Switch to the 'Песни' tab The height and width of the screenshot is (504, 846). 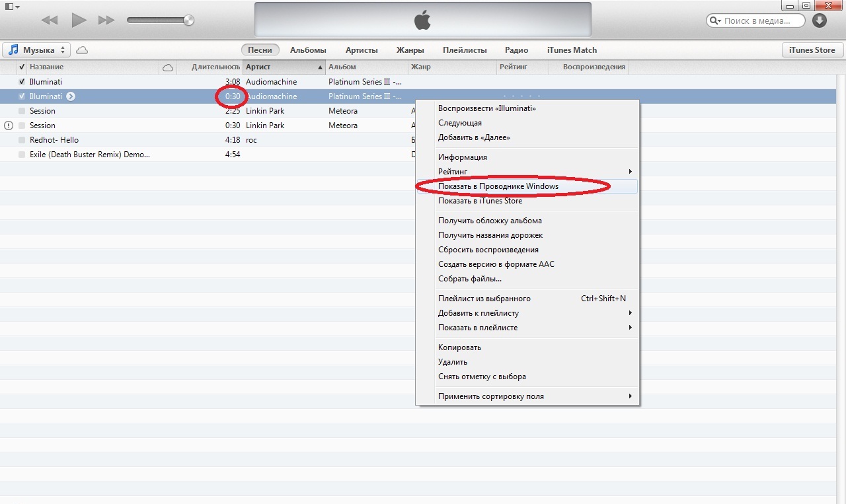260,50
